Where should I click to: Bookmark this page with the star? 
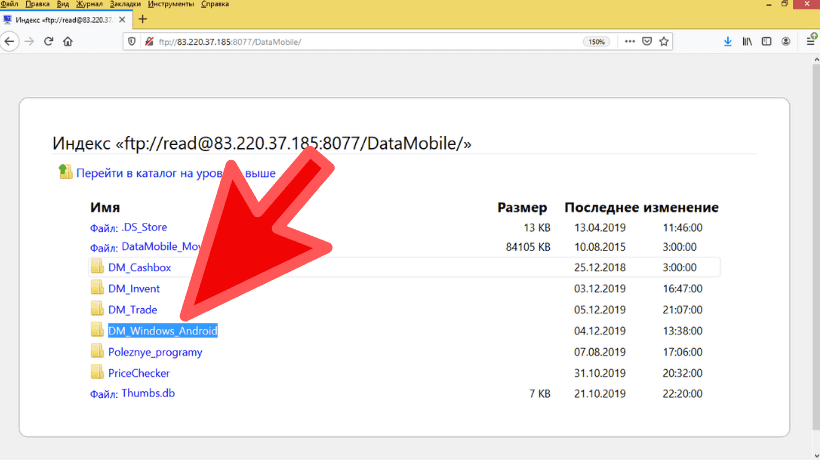click(x=664, y=41)
